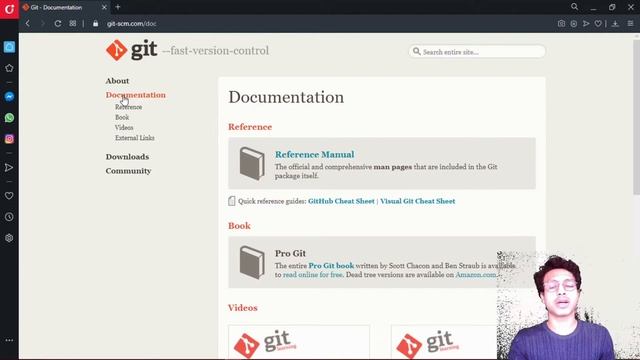640x360 pixels.
Task: Open History clock icon in sidebar
Action: (x=9, y=217)
